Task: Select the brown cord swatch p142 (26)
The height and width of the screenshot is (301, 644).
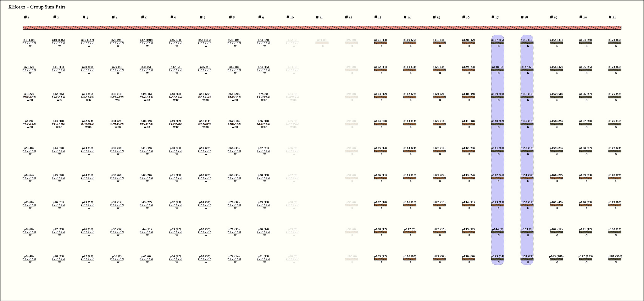Action: click(x=497, y=178)
